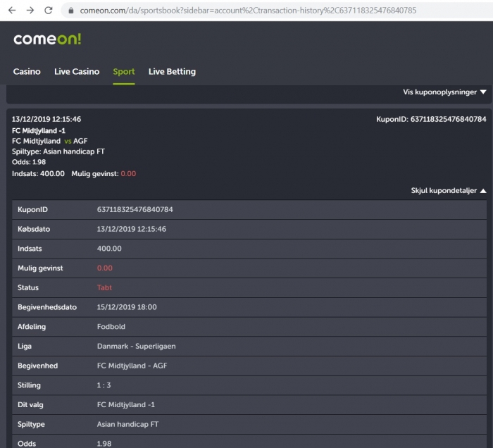This screenshot has width=493, height=448.
Task: Select the Sport tab
Action: point(124,72)
